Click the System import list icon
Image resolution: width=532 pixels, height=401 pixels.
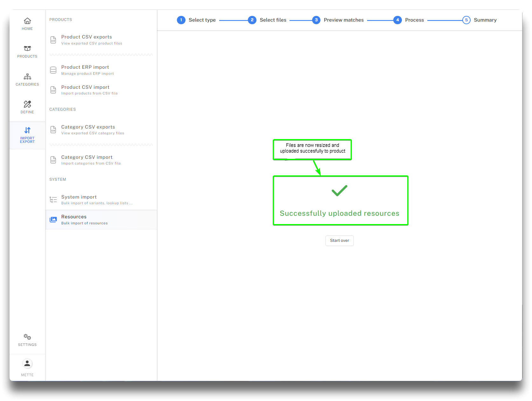pos(53,200)
